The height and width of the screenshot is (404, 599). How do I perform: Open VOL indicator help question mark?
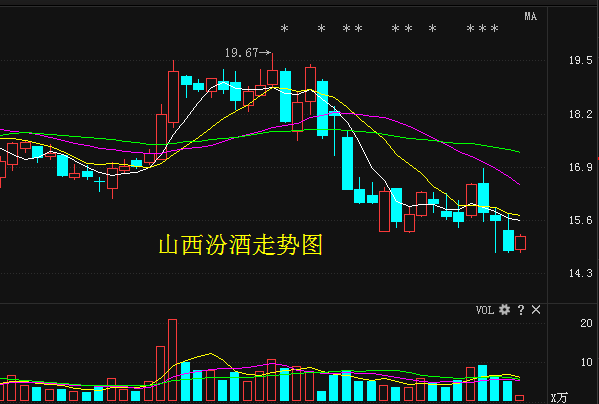click(521, 310)
